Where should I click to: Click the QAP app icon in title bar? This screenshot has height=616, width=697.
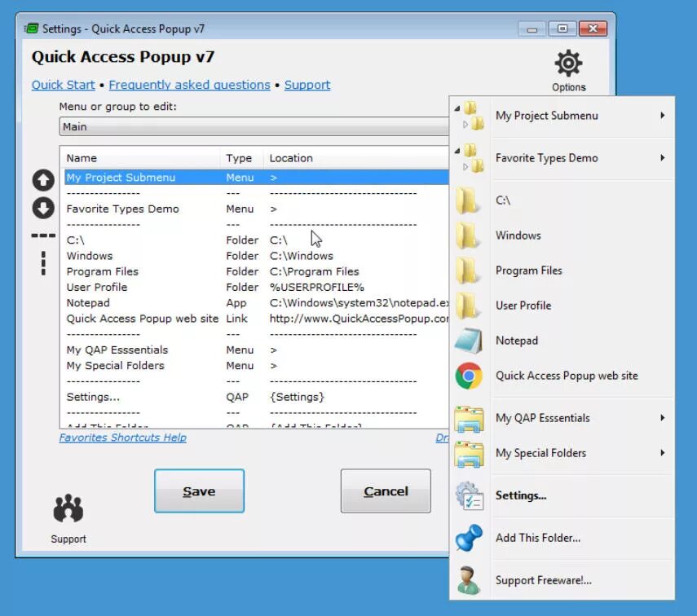tap(31, 29)
